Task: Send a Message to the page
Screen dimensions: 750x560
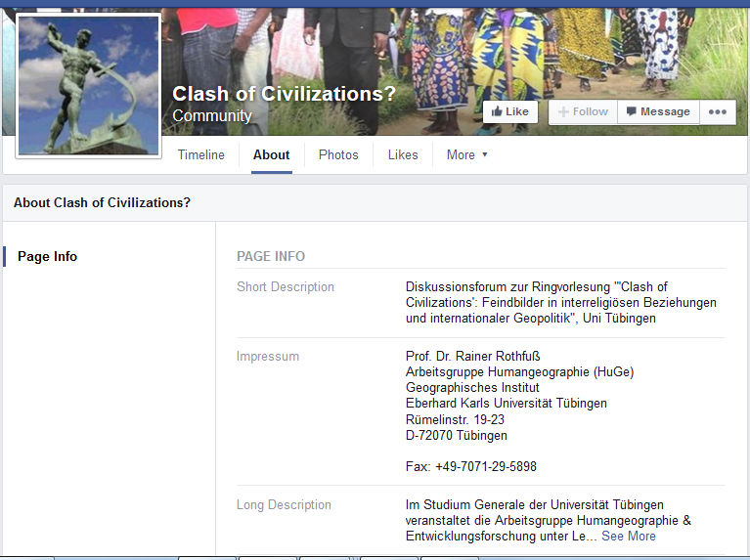Action: [658, 112]
